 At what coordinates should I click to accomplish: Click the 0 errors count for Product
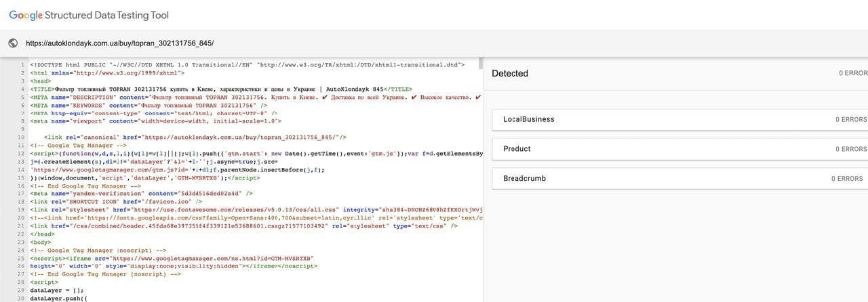(851, 149)
